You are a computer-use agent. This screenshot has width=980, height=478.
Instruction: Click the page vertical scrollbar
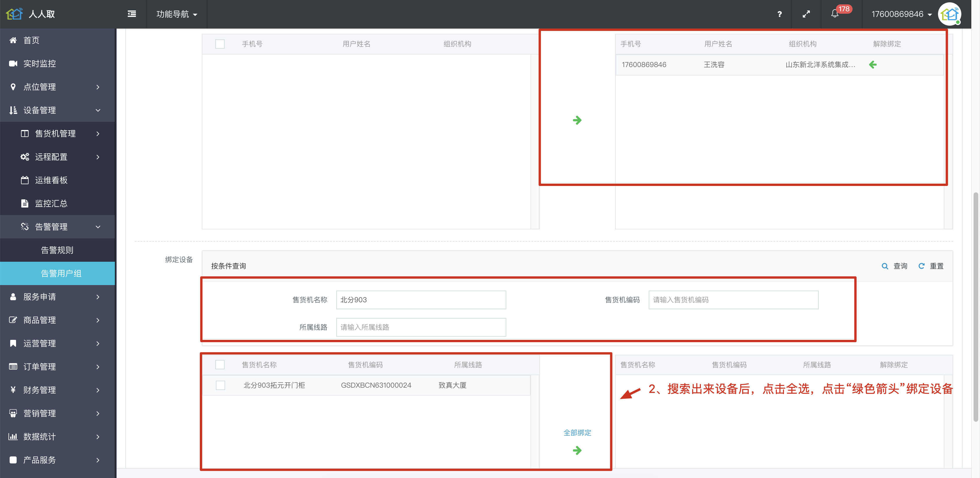pyautogui.click(x=975, y=307)
